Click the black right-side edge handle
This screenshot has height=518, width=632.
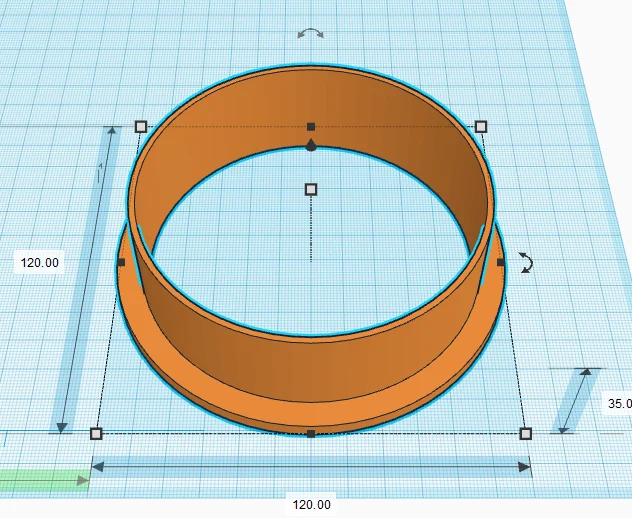click(x=501, y=262)
